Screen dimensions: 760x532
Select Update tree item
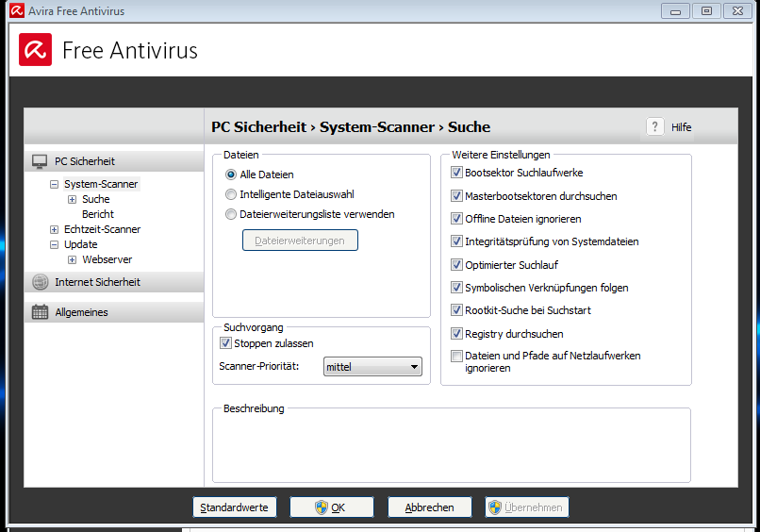81,244
